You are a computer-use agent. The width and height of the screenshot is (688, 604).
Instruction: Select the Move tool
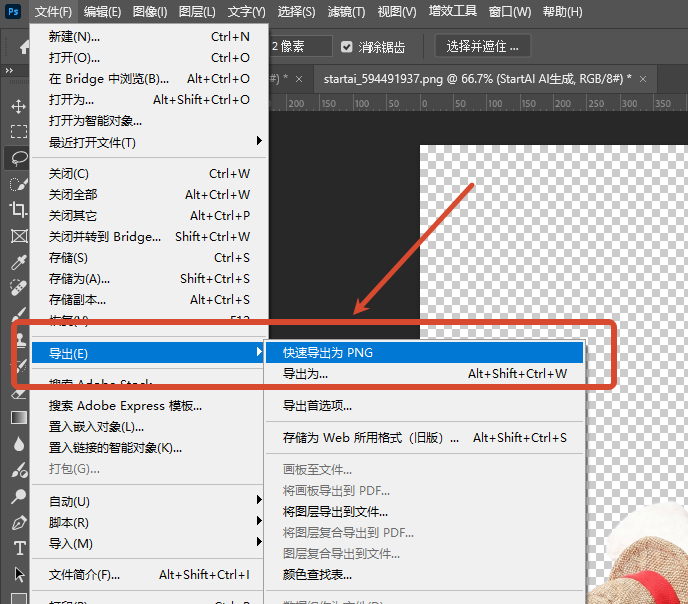click(18, 107)
